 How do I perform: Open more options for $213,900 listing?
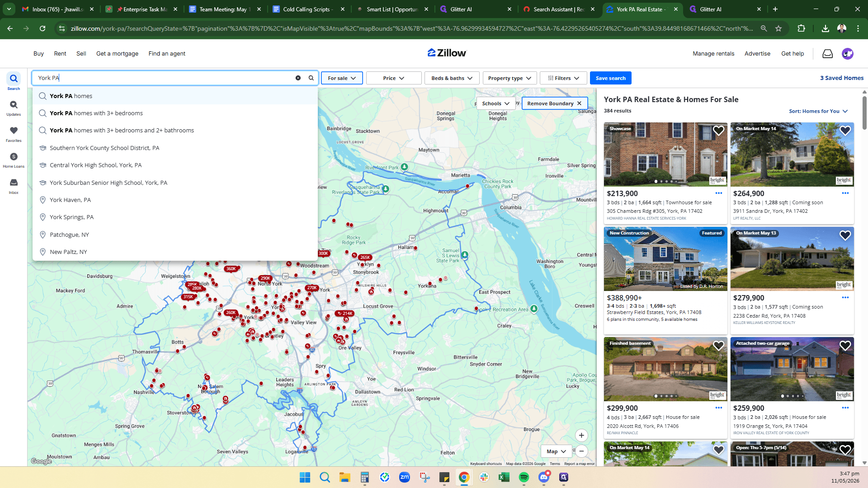[719, 193]
